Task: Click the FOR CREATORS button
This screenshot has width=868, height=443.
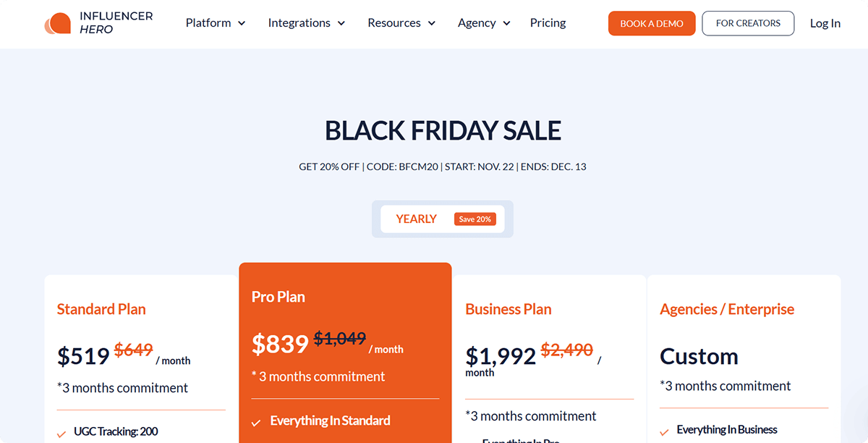Action: click(x=748, y=23)
